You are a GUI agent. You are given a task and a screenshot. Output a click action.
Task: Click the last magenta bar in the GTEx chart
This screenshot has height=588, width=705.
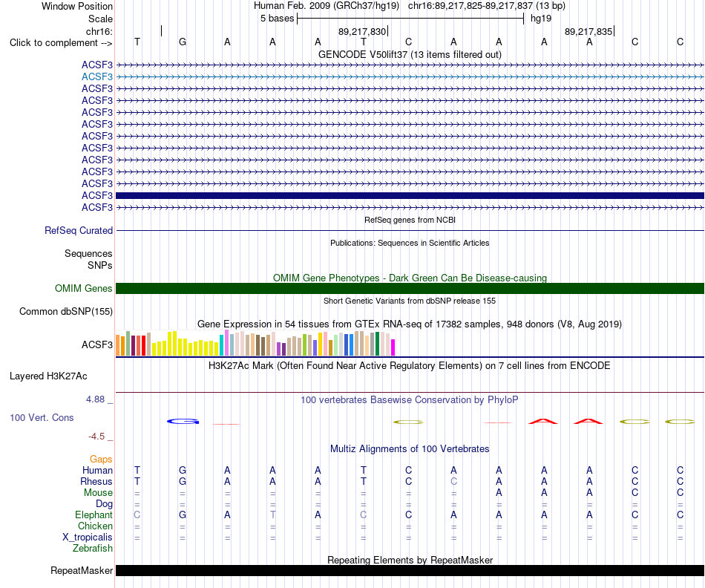[x=393, y=347]
